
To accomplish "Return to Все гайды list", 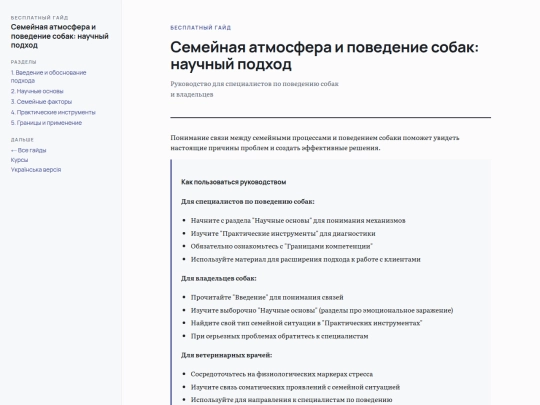I will 28,150.
